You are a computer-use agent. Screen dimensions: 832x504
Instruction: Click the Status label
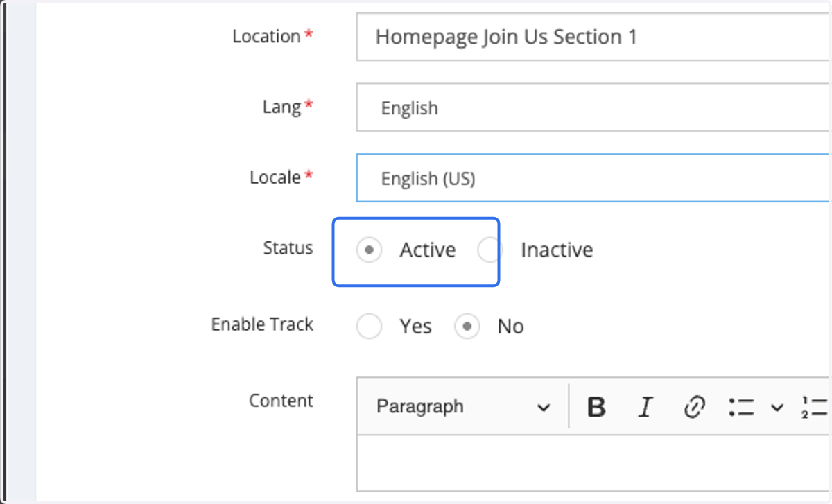coord(288,248)
